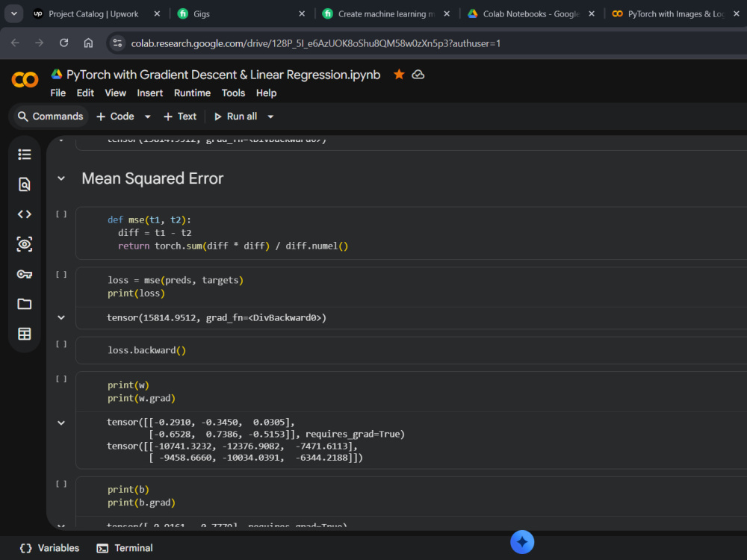The image size is (747, 560).
Task: Open the Edit menu
Action: pyautogui.click(x=85, y=93)
